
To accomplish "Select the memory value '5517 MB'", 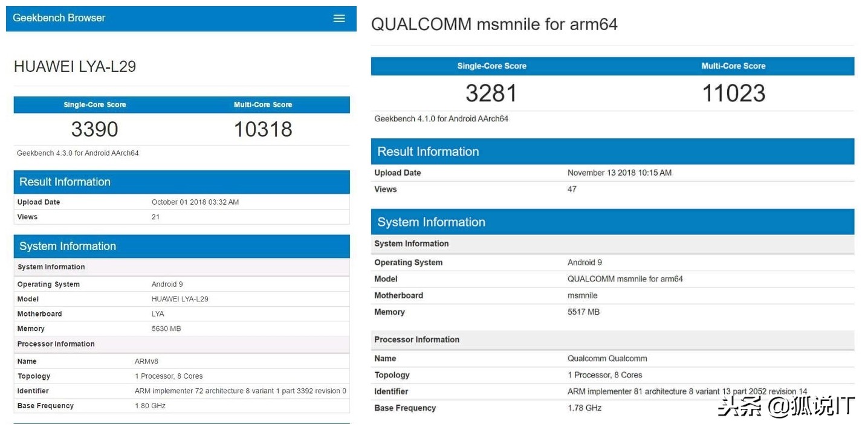I will pos(584,312).
